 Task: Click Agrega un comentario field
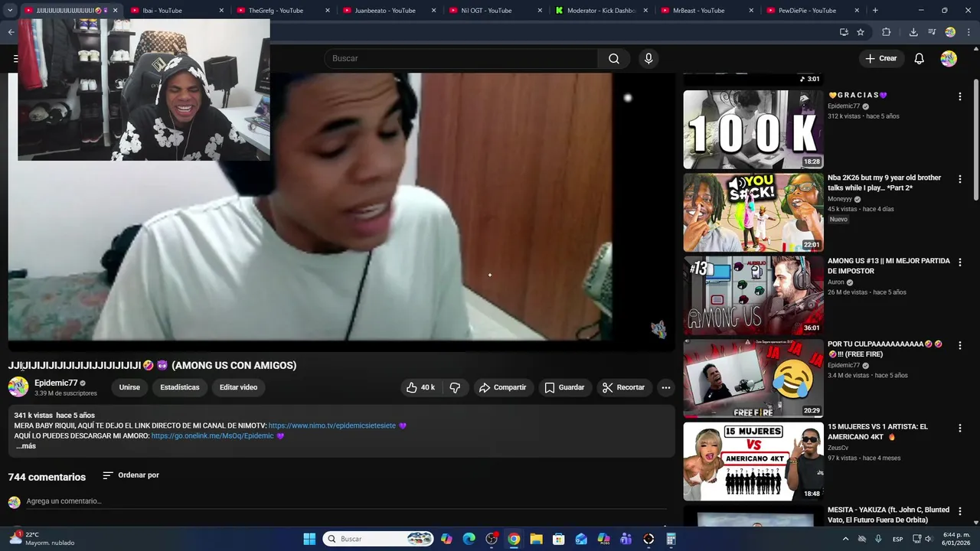pyautogui.click(x=346, y=501)
